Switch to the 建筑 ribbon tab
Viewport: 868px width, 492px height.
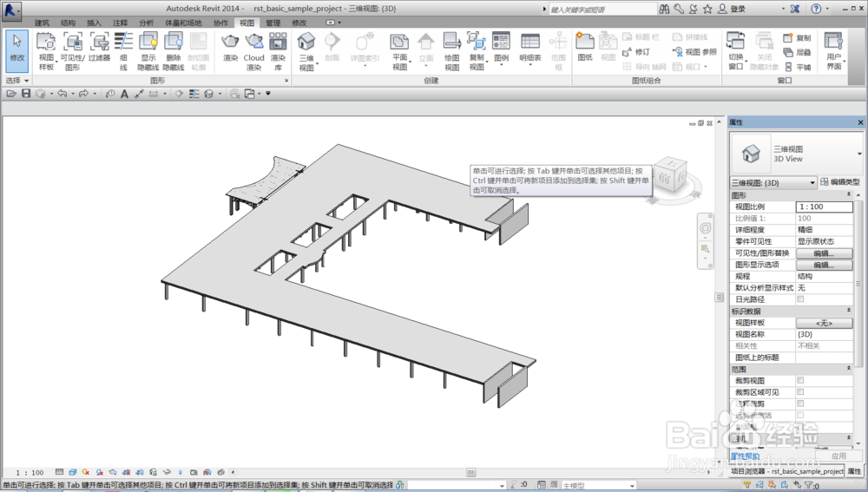[x=42, y=23]
